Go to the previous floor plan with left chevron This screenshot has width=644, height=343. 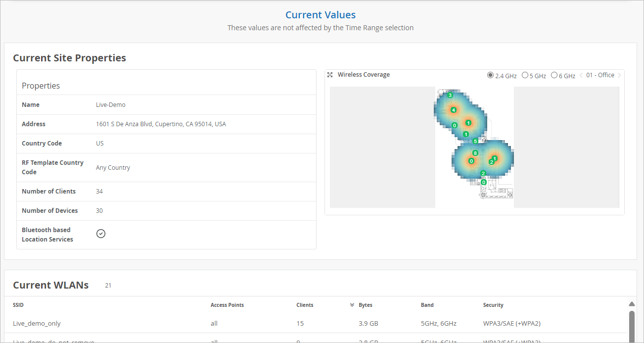click(x=581, y=75)
